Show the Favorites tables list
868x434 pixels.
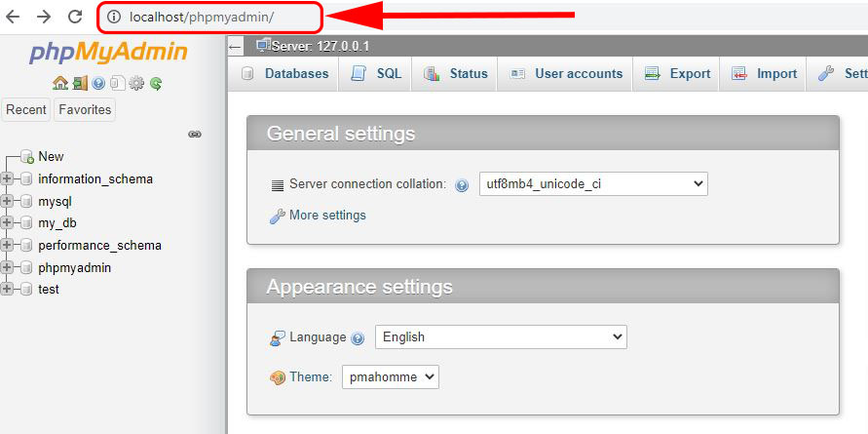85,110
